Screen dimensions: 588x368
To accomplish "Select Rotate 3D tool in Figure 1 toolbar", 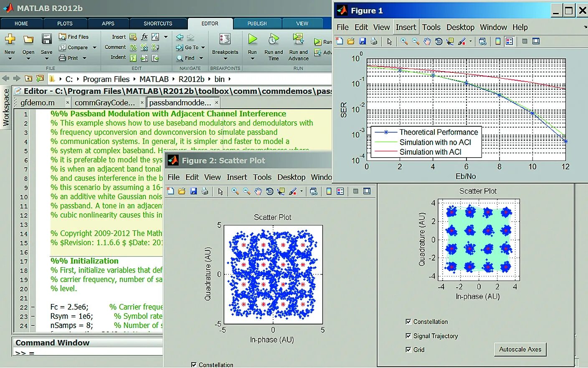I will 438,41.
